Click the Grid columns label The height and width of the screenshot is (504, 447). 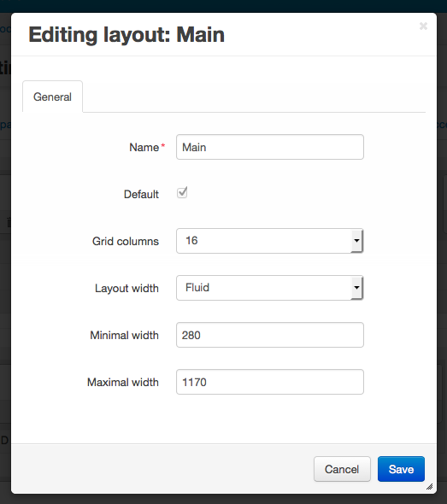point(126,241)
